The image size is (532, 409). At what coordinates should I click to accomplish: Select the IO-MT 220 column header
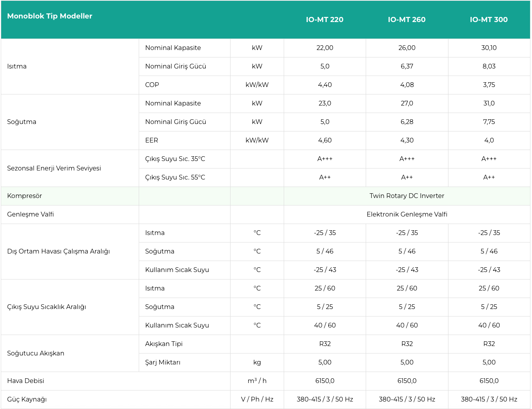click(x=325, y=20)
